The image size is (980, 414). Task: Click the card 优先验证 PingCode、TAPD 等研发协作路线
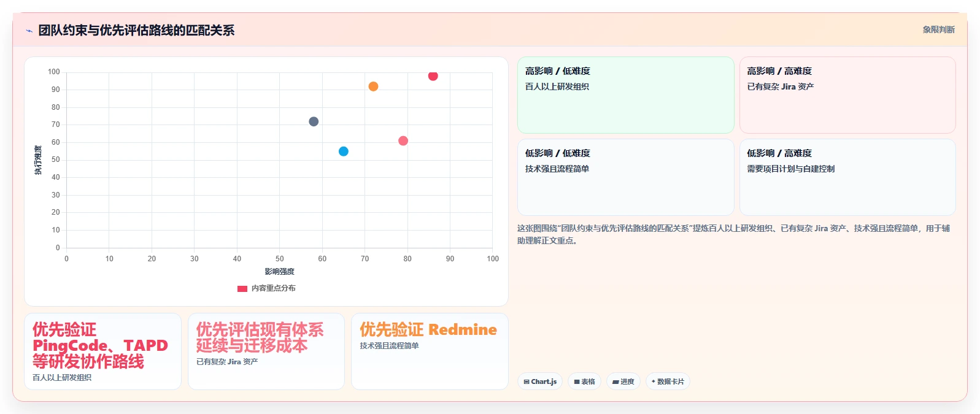coord(102,351)
